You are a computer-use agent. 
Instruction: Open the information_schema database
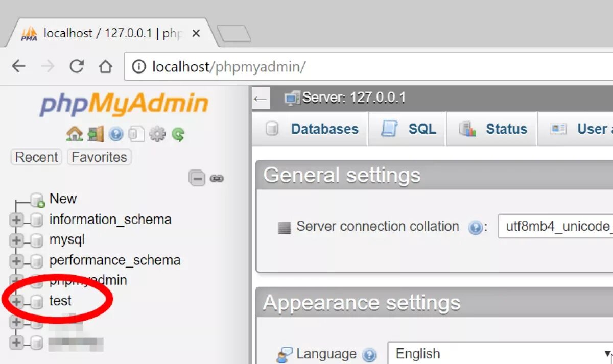pyautogui.click(x=110, y=220)
